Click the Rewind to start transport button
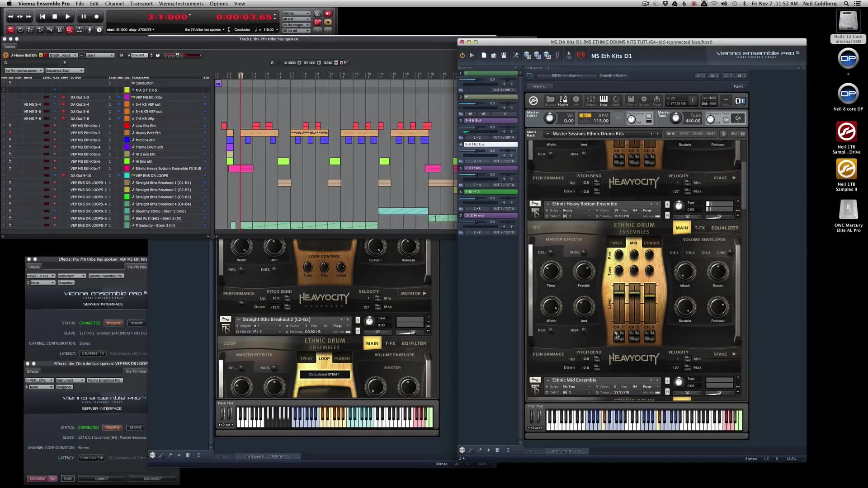 (42, 17)
